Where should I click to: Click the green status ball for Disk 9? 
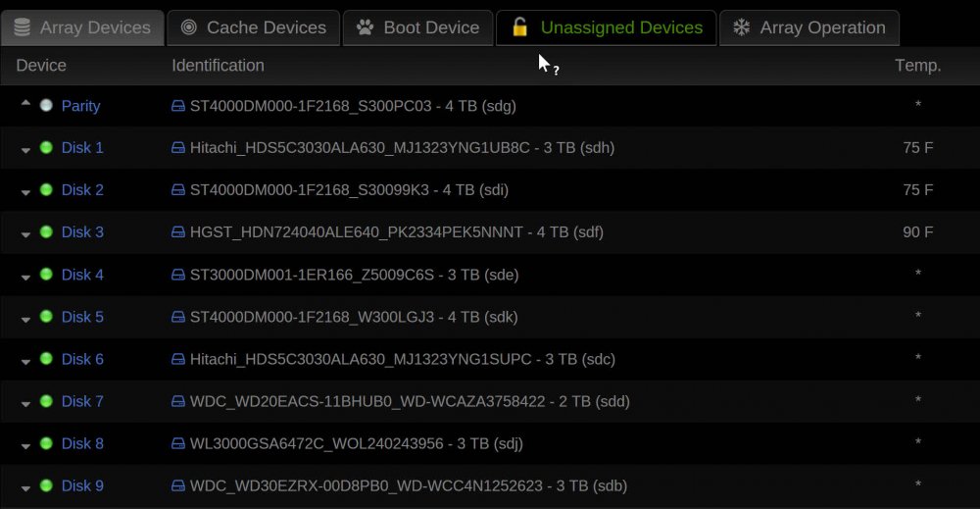click(x=46, y=485)
